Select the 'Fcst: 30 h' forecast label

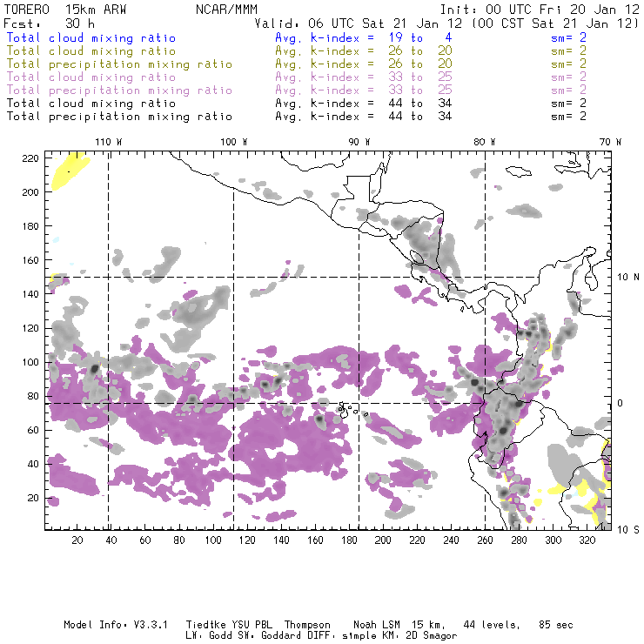point(50,23)
